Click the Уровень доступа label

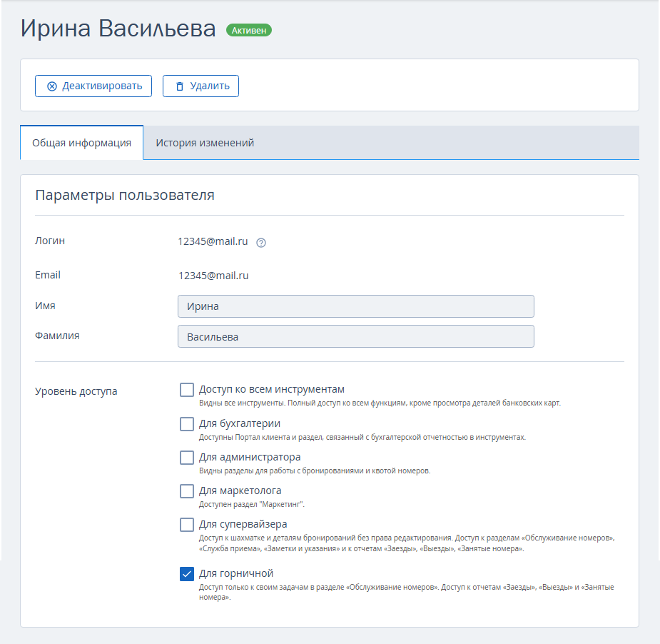[76, 391]
